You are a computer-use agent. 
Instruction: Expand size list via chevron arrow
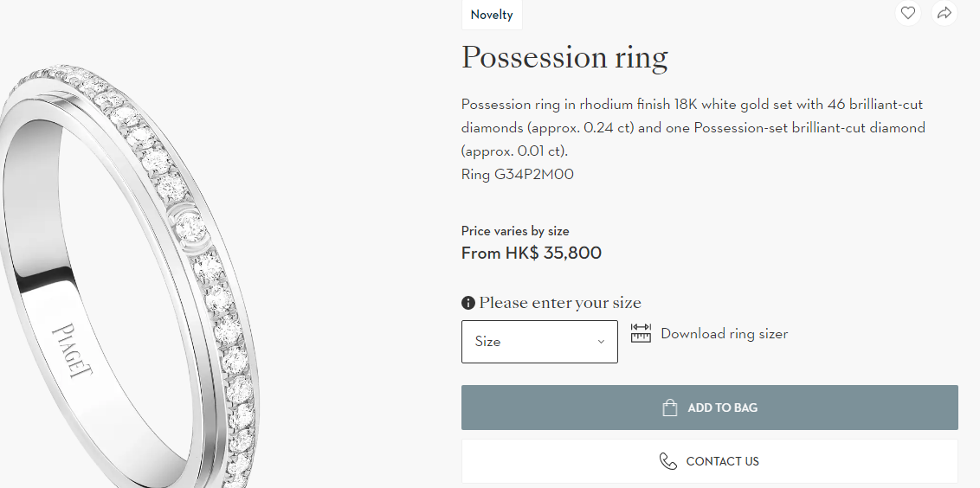click(601, 342)
